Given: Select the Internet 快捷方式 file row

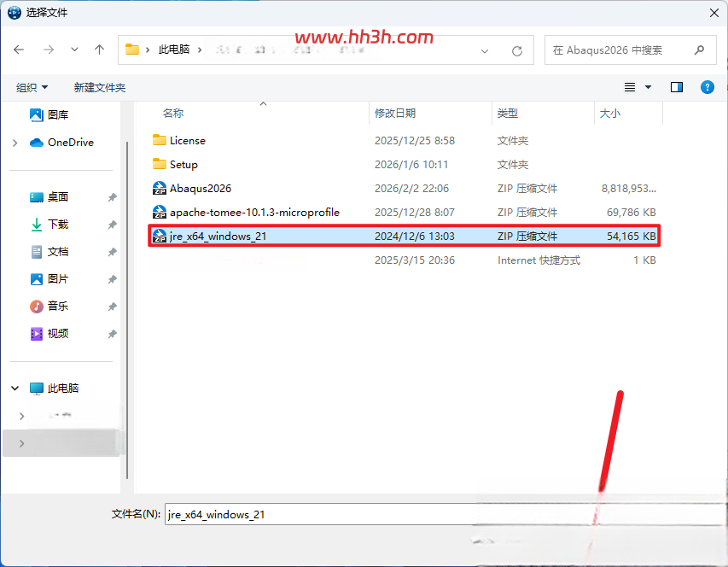Looking at the screenshot, I should [x=404, y=260].
